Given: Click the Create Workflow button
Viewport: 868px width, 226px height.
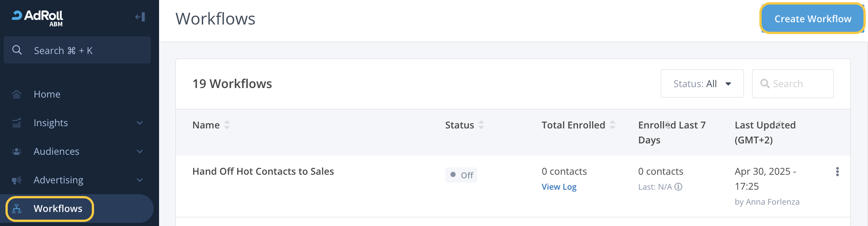Looking at the screenshot, I should [812, 19].
